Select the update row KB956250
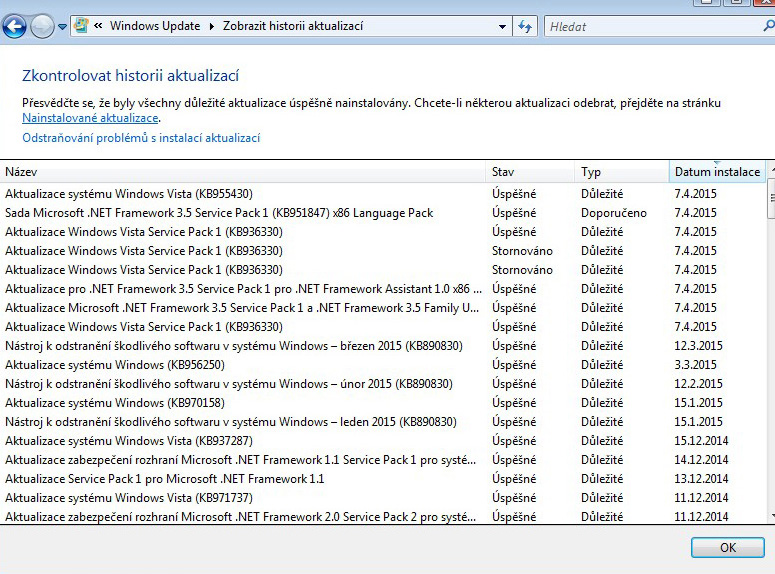Screen dimensions: 775x574 (x=383, y=364)
